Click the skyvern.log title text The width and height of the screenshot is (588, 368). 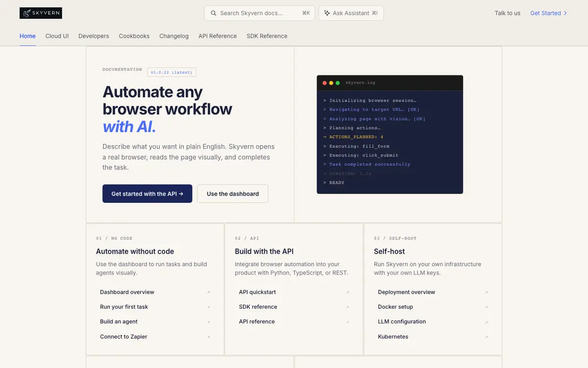(360, 83)
